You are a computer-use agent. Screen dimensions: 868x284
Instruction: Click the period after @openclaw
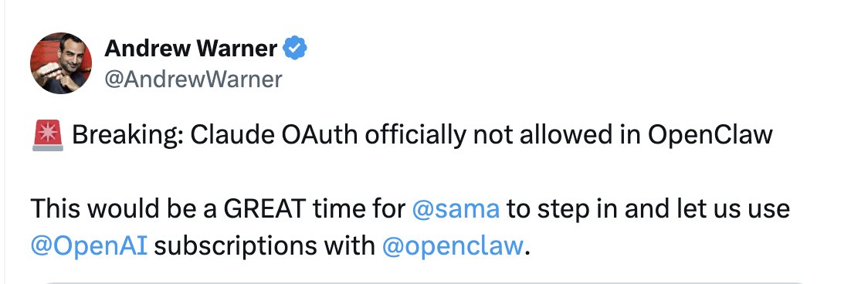(x=527, y=252)
